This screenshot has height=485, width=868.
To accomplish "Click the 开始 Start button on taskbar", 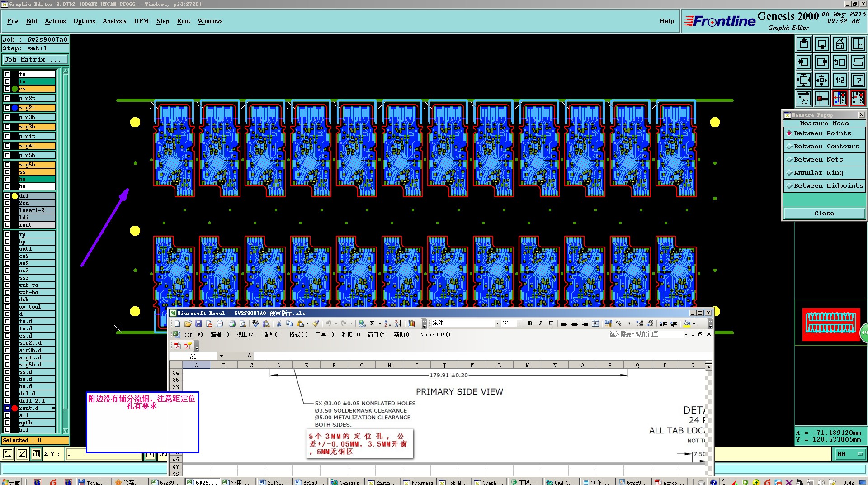I will [x=11, y=482].
